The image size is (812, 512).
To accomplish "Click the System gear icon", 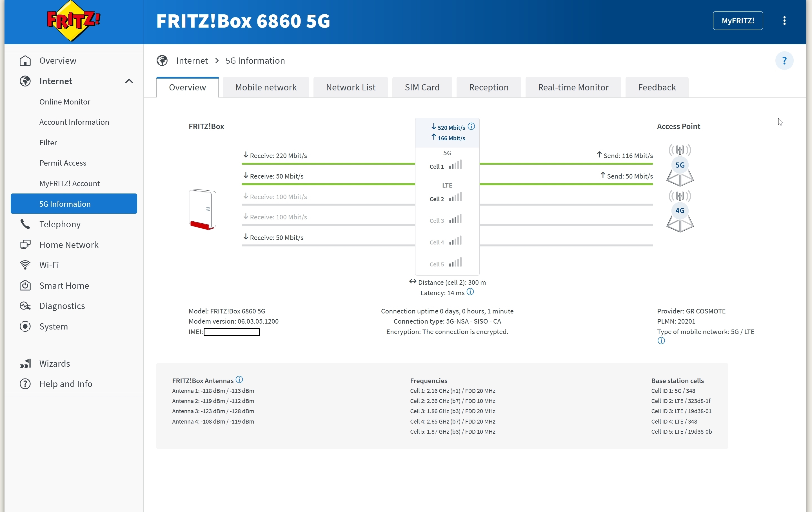I will point(25,326).
